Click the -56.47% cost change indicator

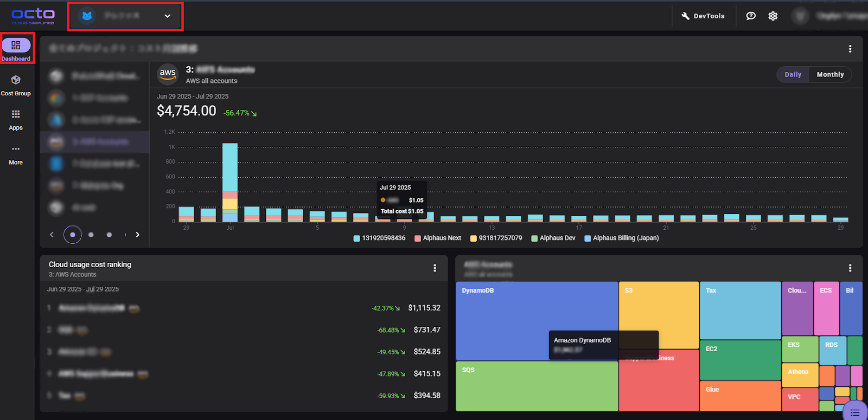coord(240,113)
